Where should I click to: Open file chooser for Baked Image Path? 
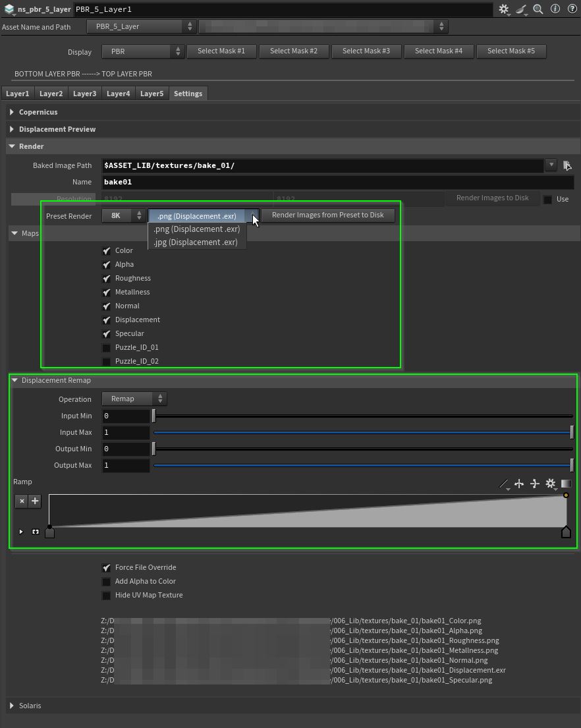(x=567, y=165)
